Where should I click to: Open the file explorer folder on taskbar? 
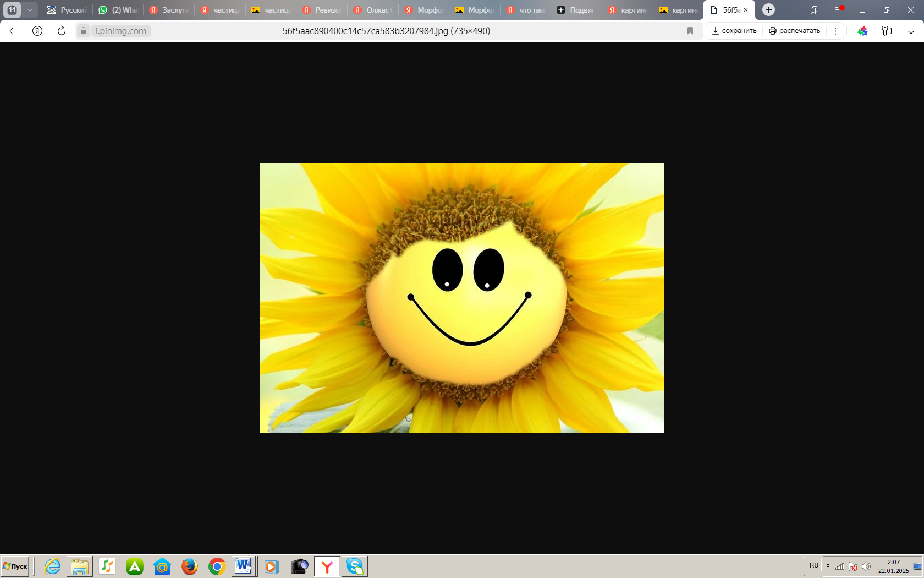point(80,566)
